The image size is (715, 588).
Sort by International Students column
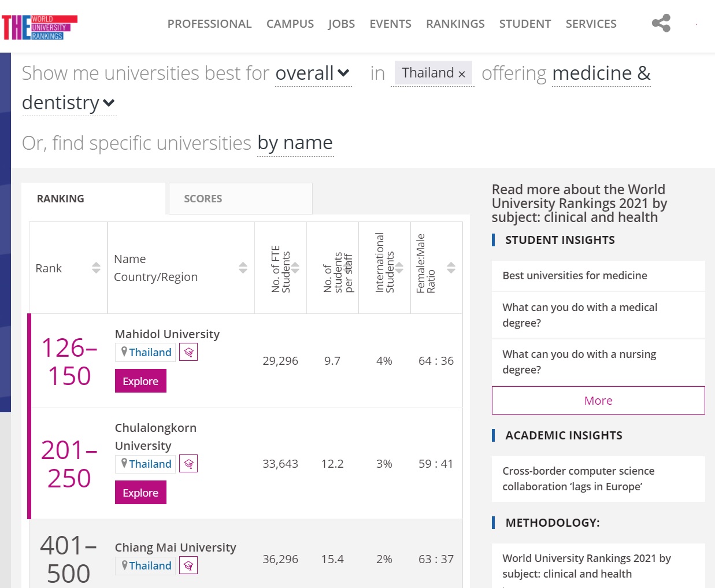click(399, 268)
